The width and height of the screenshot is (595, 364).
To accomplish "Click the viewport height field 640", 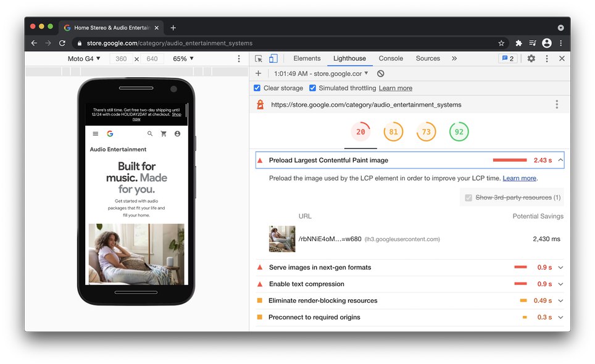I will [x=152, y=59].
